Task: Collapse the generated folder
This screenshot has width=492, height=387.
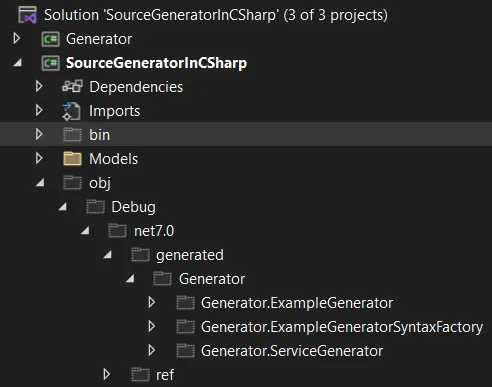Action: [108, 255]
